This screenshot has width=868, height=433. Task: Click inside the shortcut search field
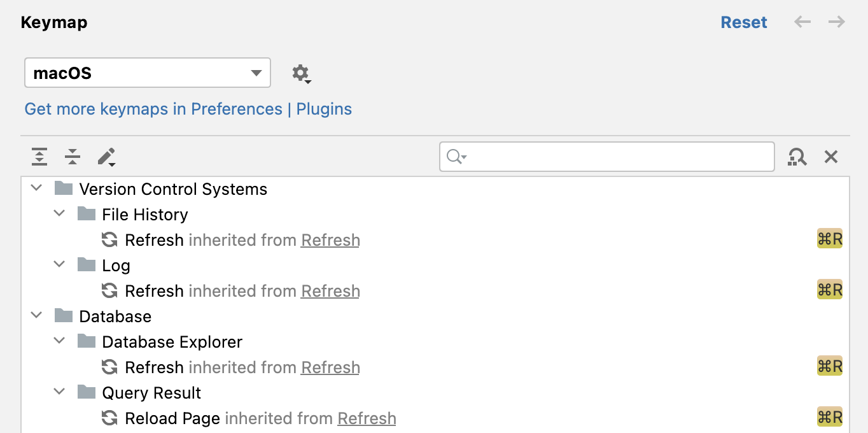(605, 157)
